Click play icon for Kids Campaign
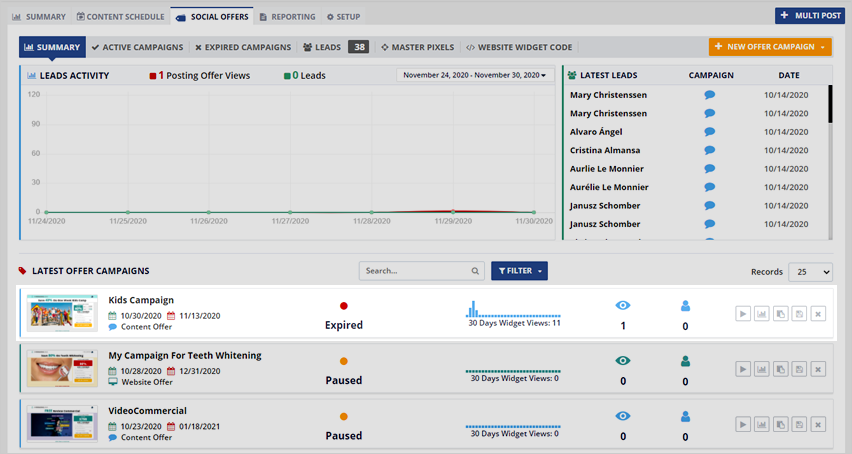 tap(742, 314)
